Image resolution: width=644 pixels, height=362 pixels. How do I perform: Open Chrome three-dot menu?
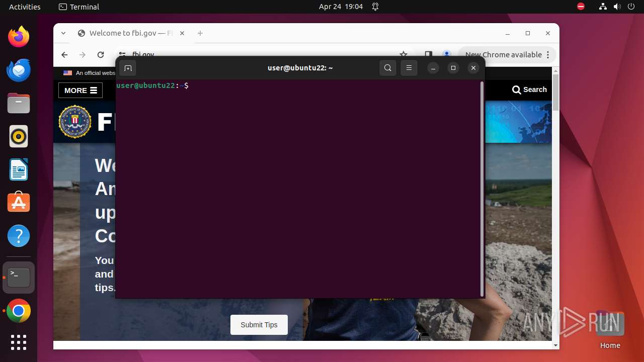tap(548, 55)
